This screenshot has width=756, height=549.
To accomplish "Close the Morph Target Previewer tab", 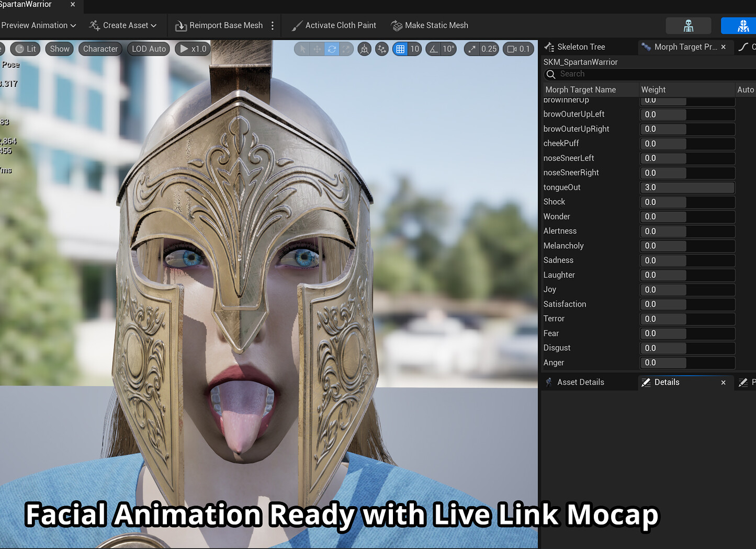I will (723, 47).
